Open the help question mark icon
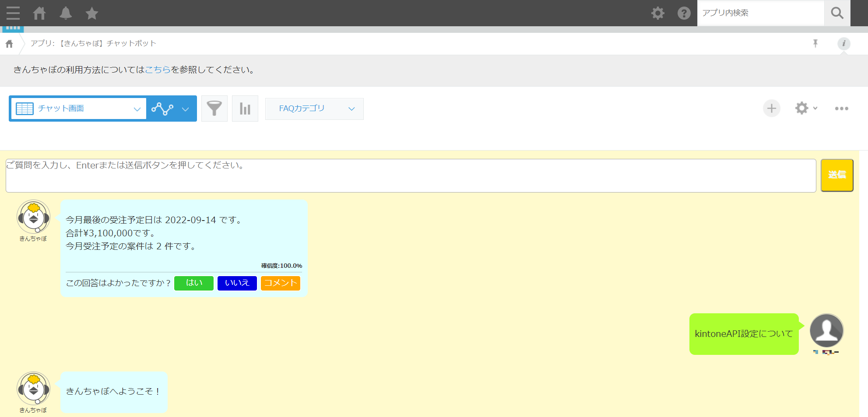Screen dimensions: 868x417 [684, 13]
